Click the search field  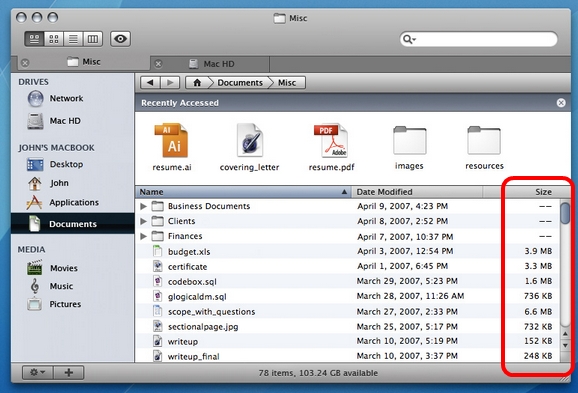coord(478,39)
